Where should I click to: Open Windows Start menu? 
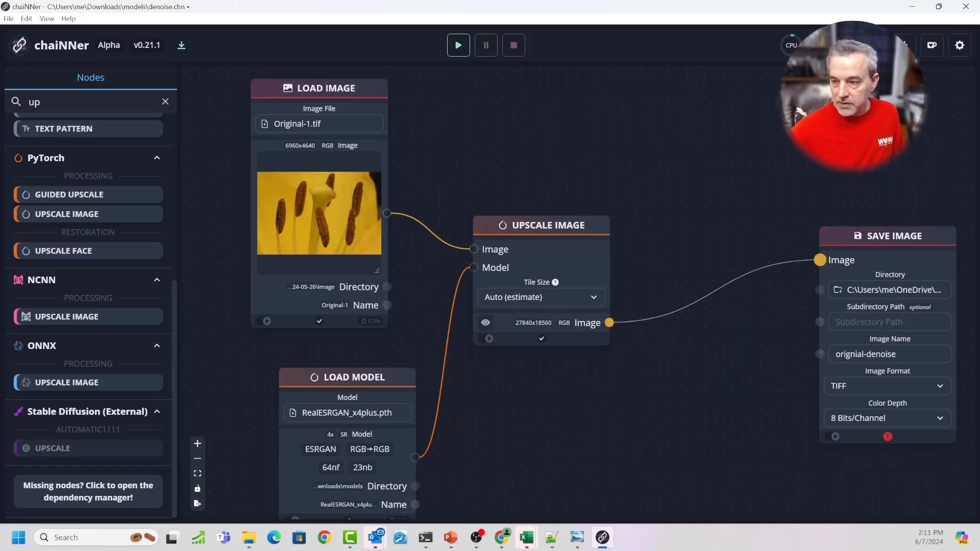click(18, 537)
